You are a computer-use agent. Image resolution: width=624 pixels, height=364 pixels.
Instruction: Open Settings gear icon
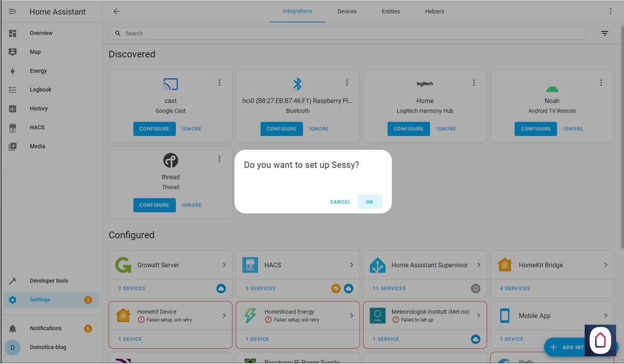tap(12, 300)
